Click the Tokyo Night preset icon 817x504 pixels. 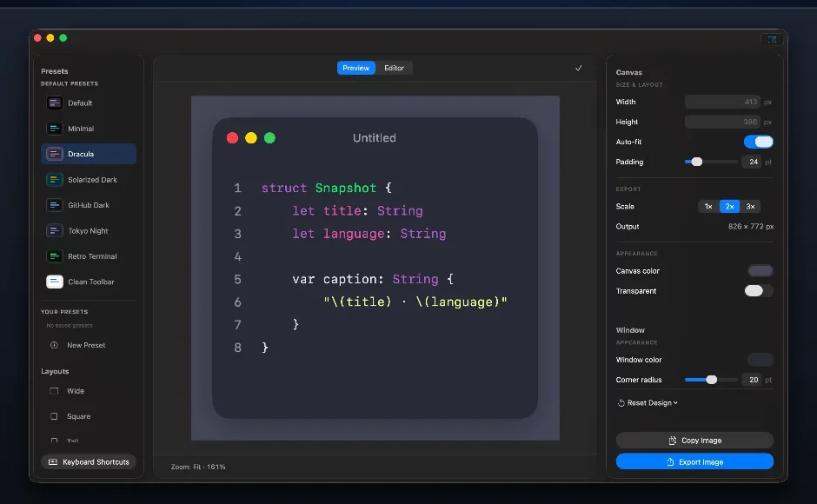(54, 230)
